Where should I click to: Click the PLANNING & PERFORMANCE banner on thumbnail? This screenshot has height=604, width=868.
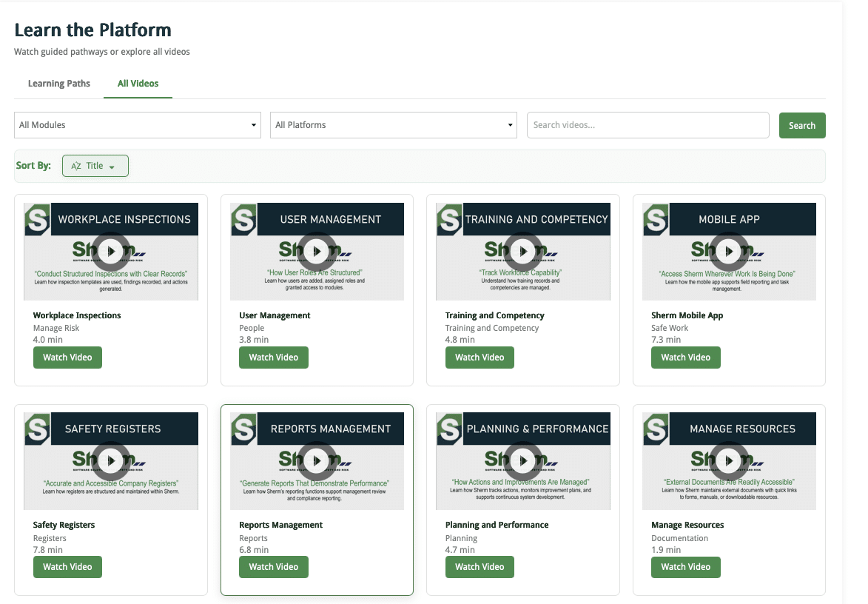[536, 429]
